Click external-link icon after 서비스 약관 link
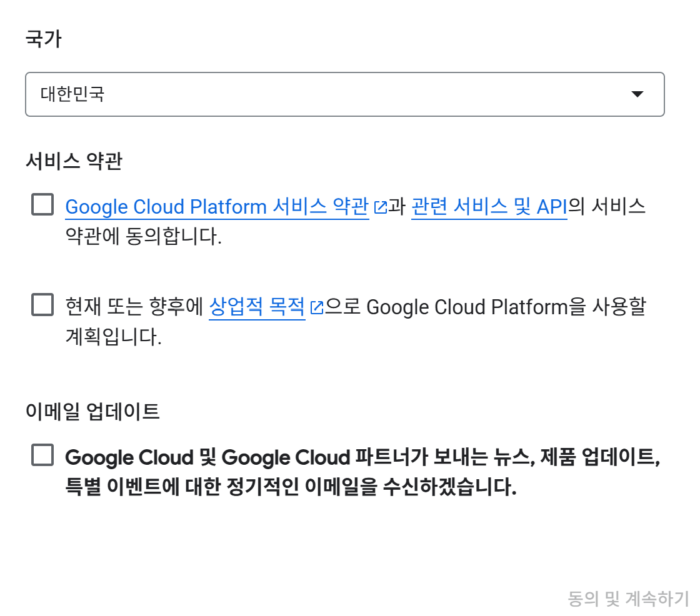700x616 pixels. 381,207
